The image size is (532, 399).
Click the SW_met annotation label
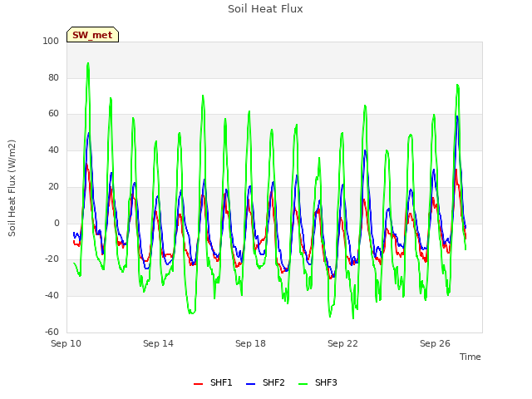pos(92,35)
